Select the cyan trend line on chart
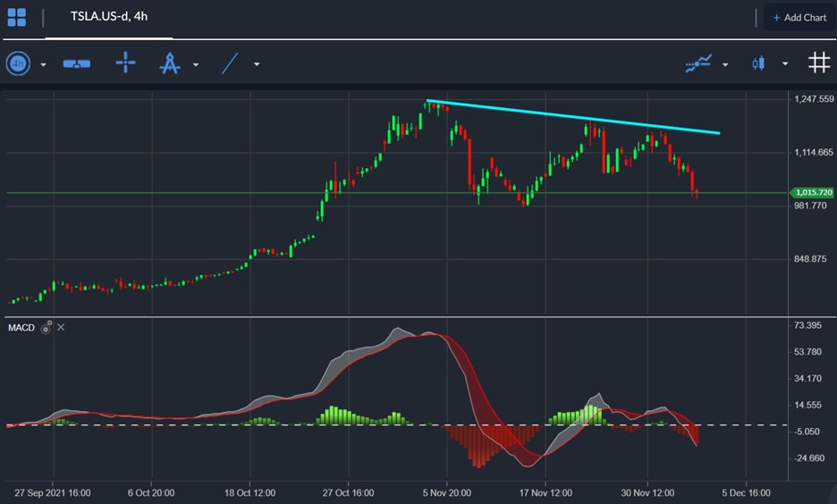The width and height of the screenshot is (837, 504). point(573,116)
